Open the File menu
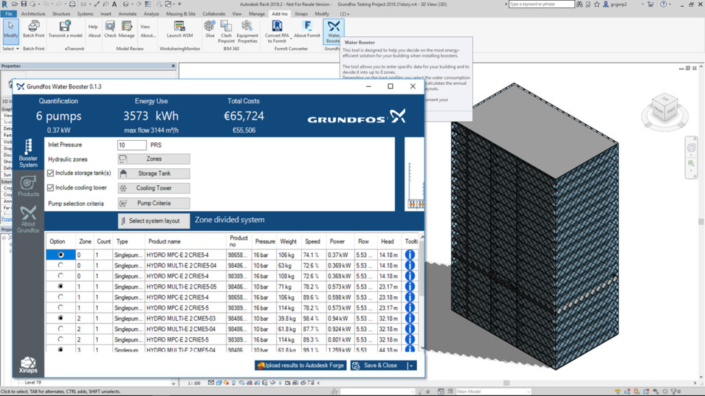 tap(9, 14)
